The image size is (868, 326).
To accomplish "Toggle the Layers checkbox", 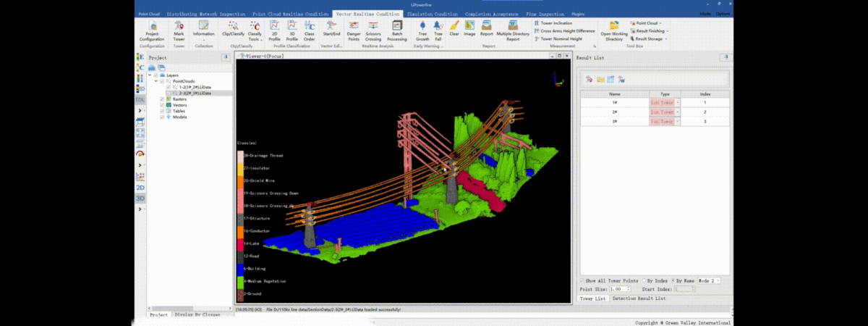I will point(156,75).
